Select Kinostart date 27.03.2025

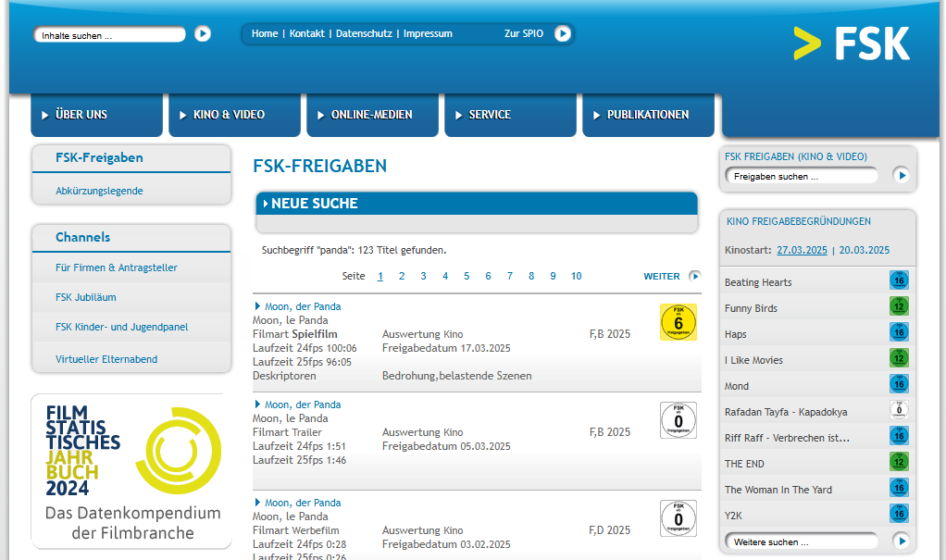(802, 250)
